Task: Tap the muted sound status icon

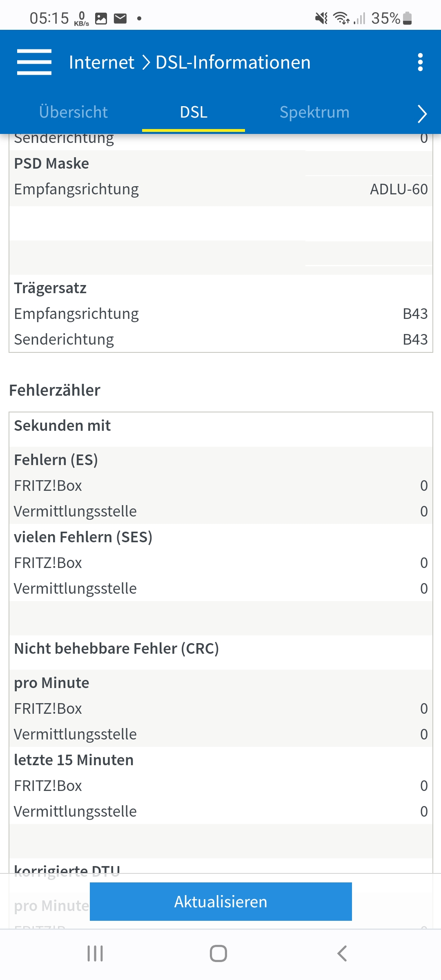Action: point(321,18)
